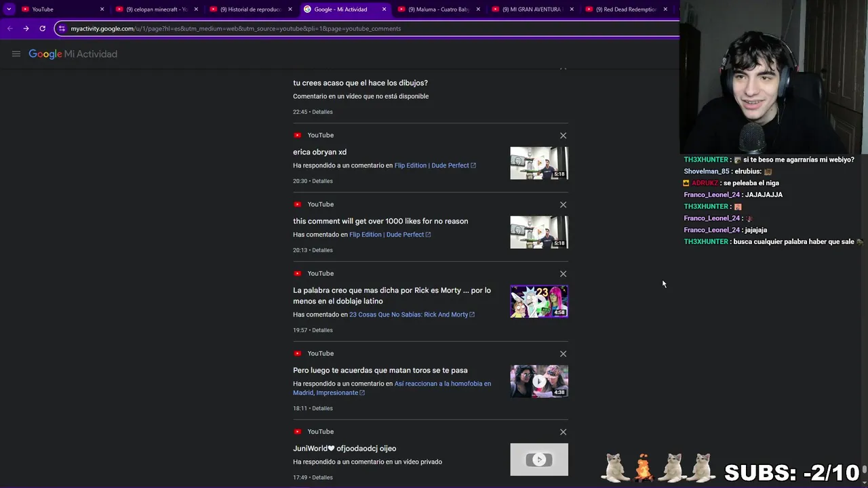Click the chat message 'JAJAJAJJA'
The width and height of the screenshot is (868, 488).
pos(764,195)
